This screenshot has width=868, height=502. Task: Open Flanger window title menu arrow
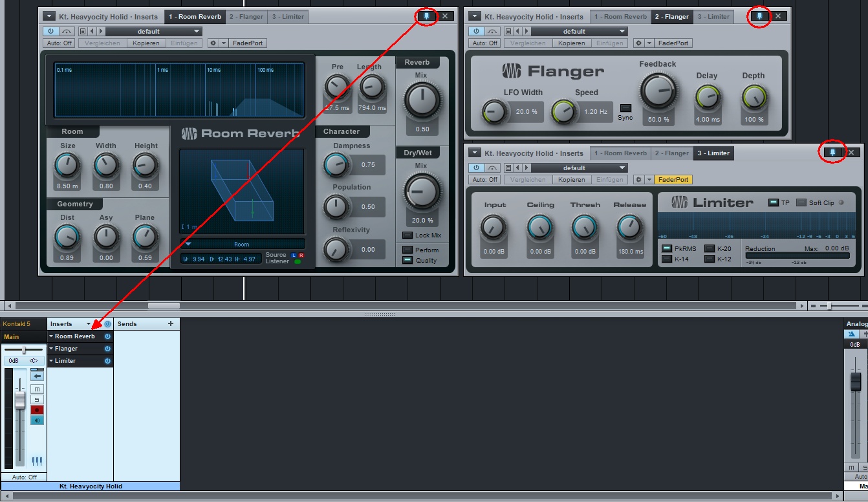[475, 16]
